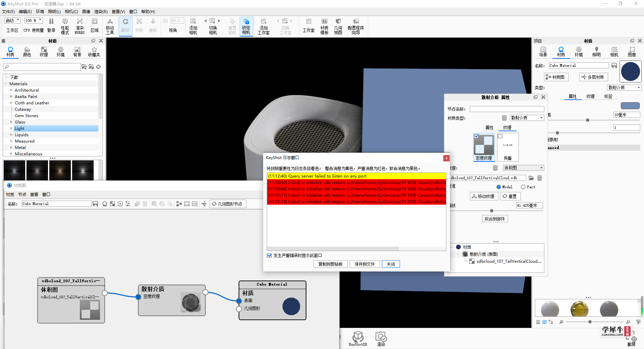Open library Favorites (收藏夹) icon

coord(94,52)
